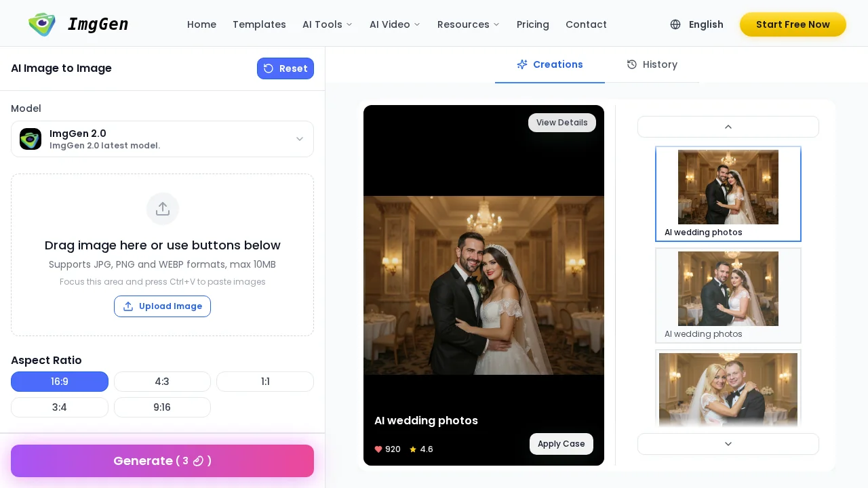Image resolution: width=868 pixels, height=488 pixels.
Task: Open the Pricing menu item
Action: [x=533, y=24]
